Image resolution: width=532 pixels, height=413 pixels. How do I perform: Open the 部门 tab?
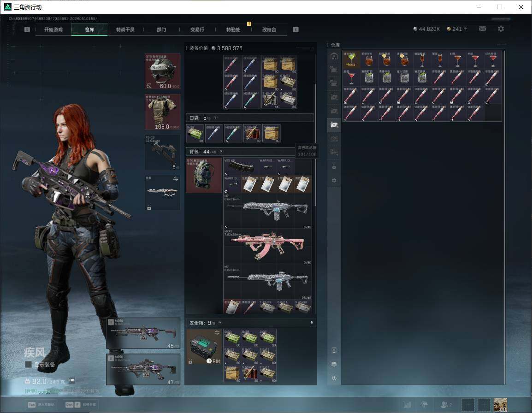point(161,29)
